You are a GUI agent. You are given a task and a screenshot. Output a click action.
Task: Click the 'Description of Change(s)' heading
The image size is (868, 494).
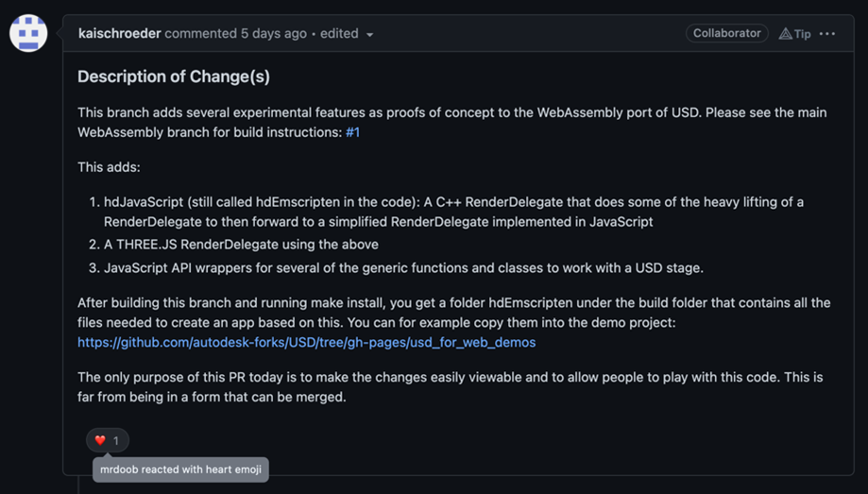pyautogui.click(x=173, y=77)
